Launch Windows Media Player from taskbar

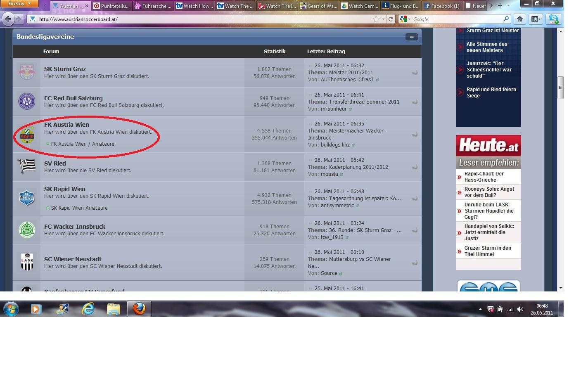(x=36, y=309)
